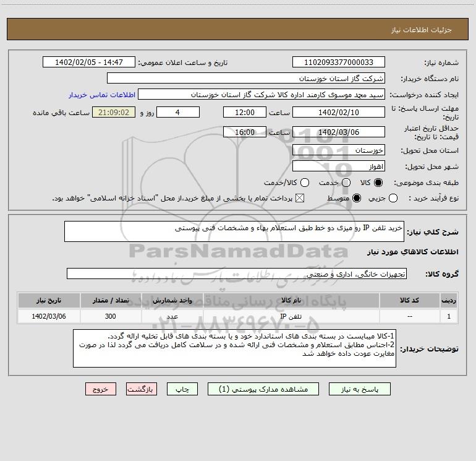Click the کد کالا column header
The height and width of the screenshot is (461, 476).
[409, 300]
